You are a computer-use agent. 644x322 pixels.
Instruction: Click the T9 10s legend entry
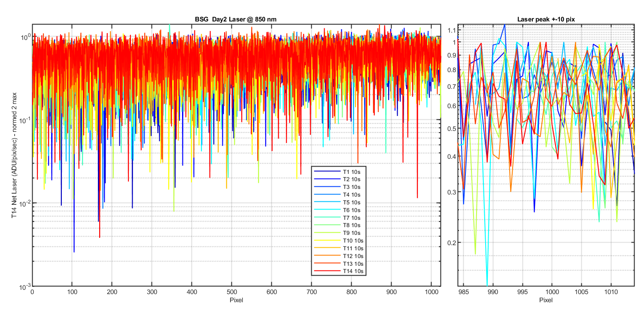[338, 233]
